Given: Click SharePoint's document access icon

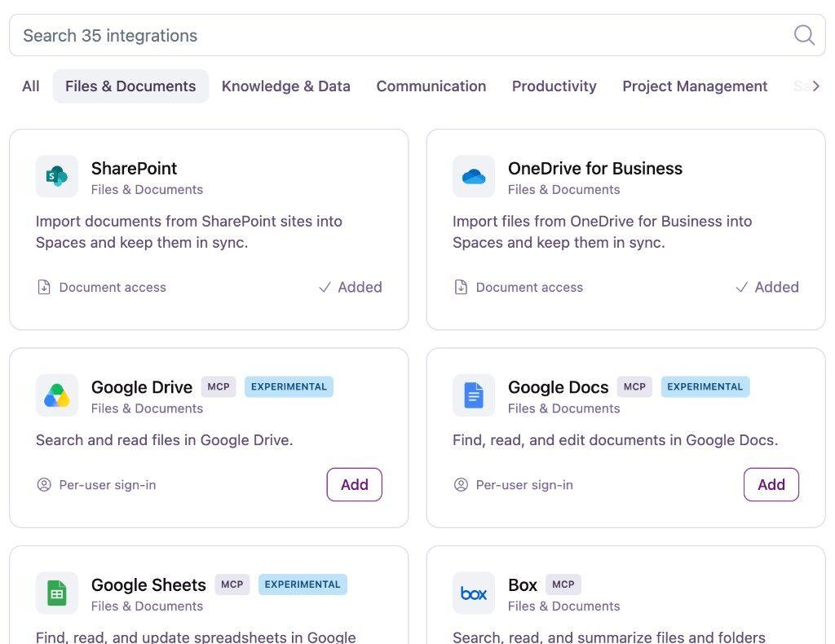Looking at the screenshot, I should click(x=44, y=288).
